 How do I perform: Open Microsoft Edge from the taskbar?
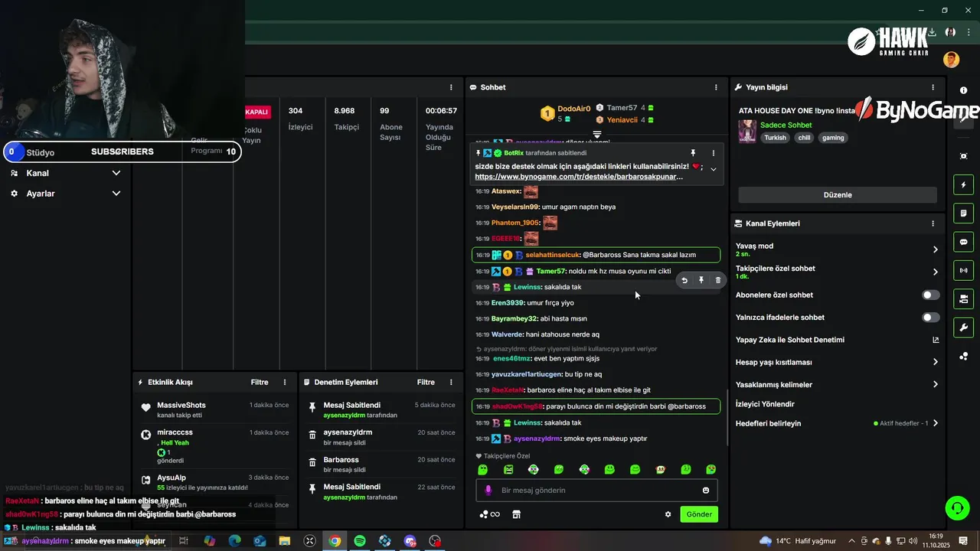tap(234, 541)
